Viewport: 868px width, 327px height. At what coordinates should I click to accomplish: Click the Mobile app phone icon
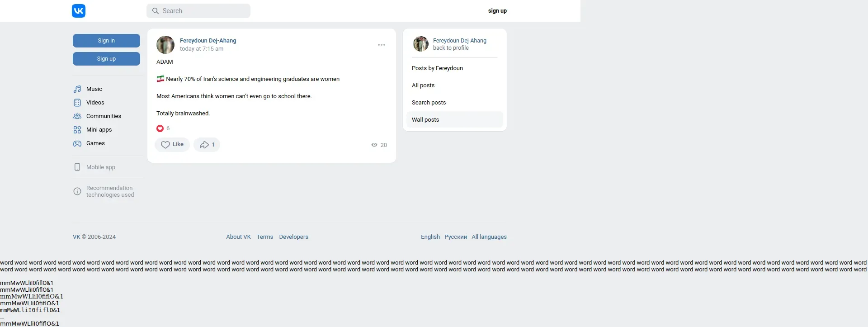77,167
